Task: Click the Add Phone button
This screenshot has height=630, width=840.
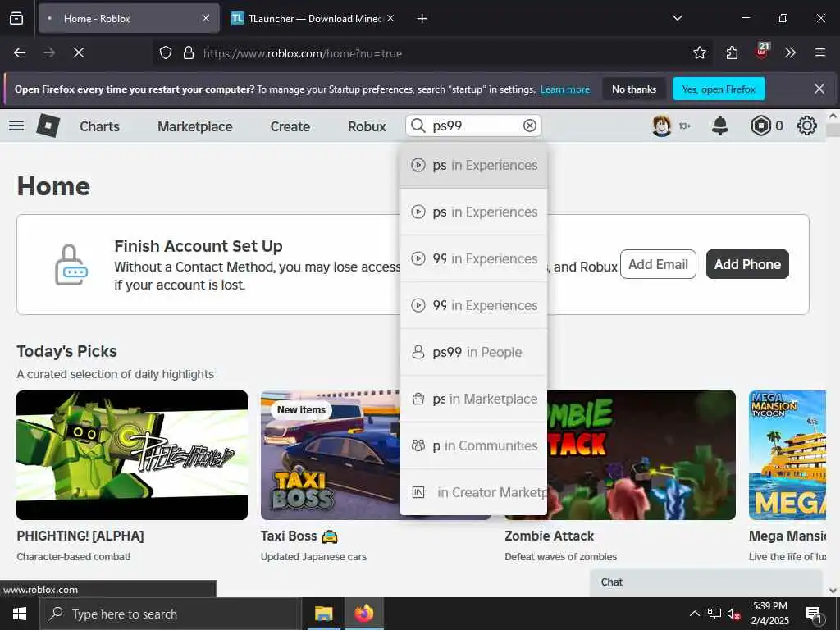Action: pyautogui.click(x=747, y=264)
